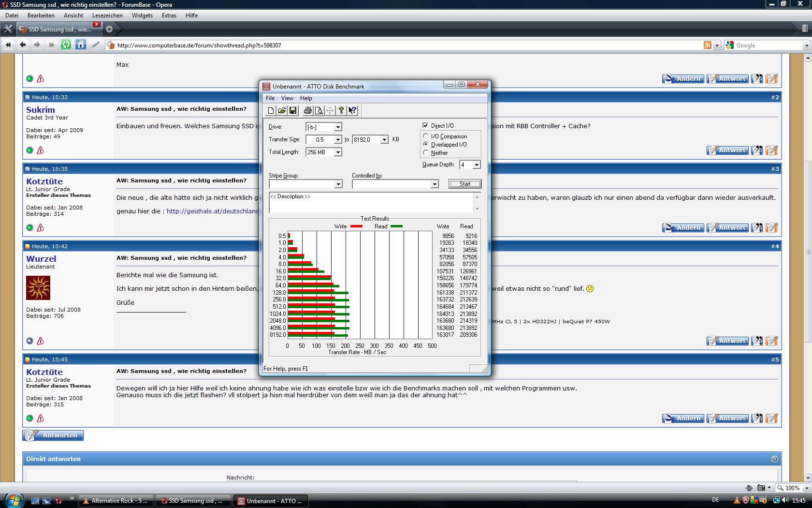Close the SSD Samsung ssd browser tab
This screenshot has height=508, width=812.
tap(97, 24)
